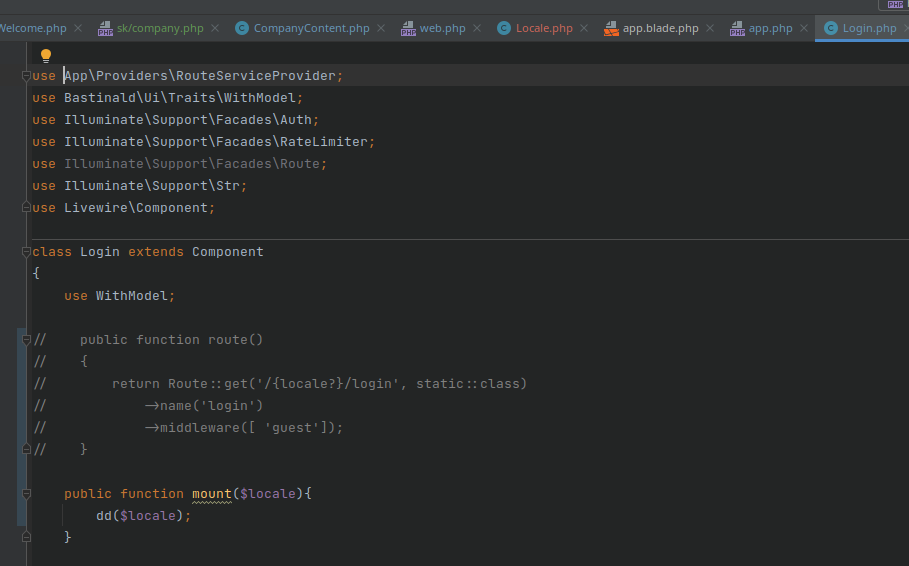Click the yellow lightbulb quick-fix icon
Image resolution: width=909 pixels, height=566 pixels.
coord(46,56)
